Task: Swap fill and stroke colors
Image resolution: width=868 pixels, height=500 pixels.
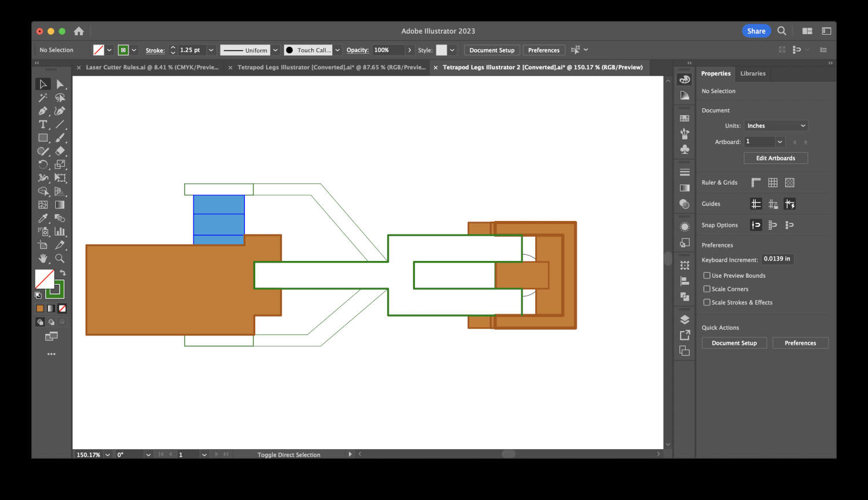Action: coord(62,273)
